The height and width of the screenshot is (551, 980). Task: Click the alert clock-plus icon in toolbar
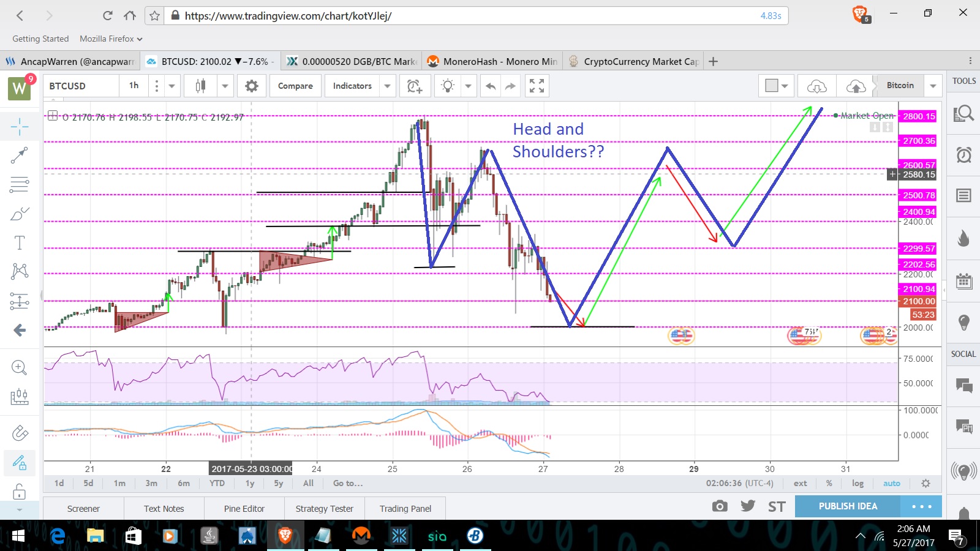pos(415,86)
